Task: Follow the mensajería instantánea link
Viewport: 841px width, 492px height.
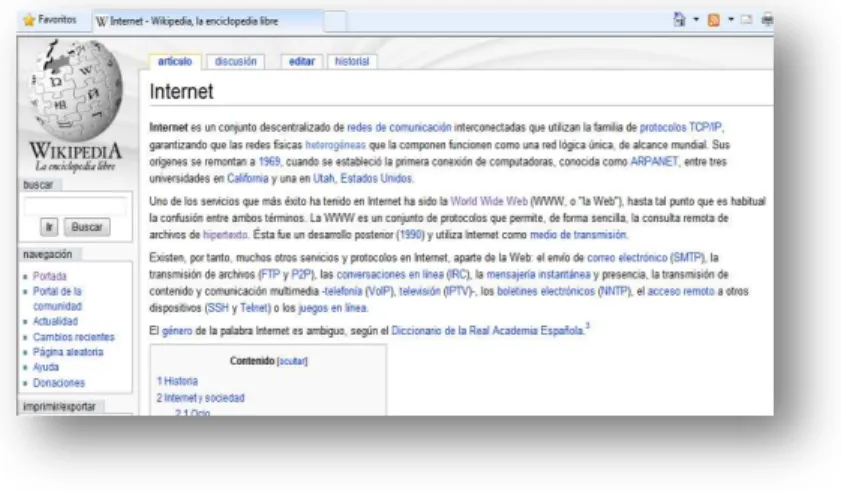Action: 538,275
